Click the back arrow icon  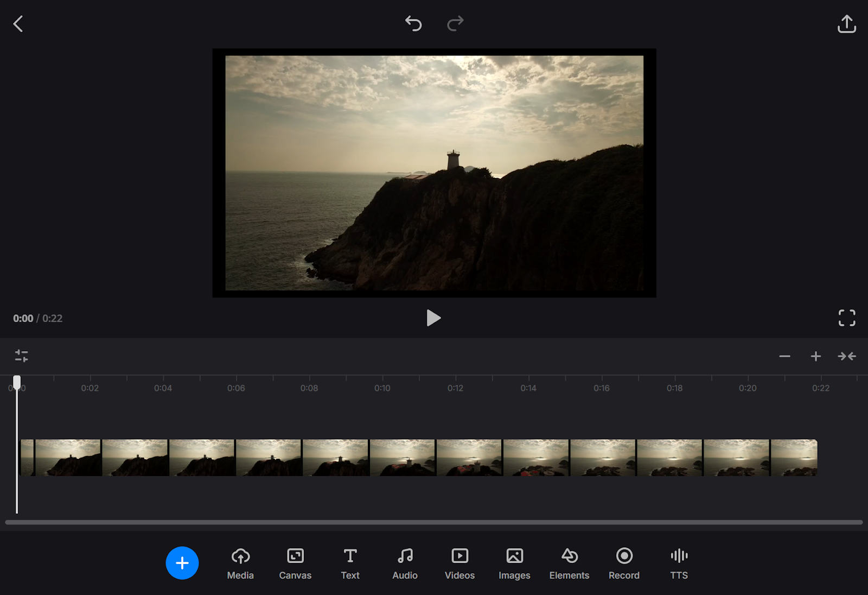18,24
